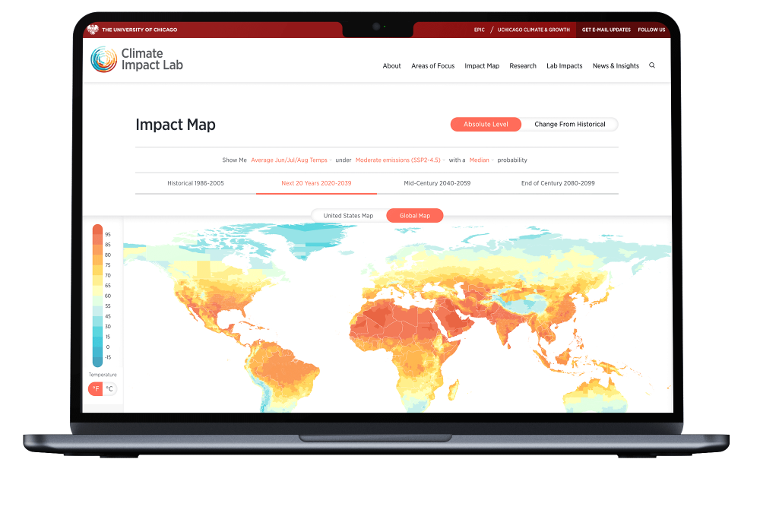Select the Historical 1986-2005 tab
The height and width of the screenshot is (532, 760).
click(195, 183)
